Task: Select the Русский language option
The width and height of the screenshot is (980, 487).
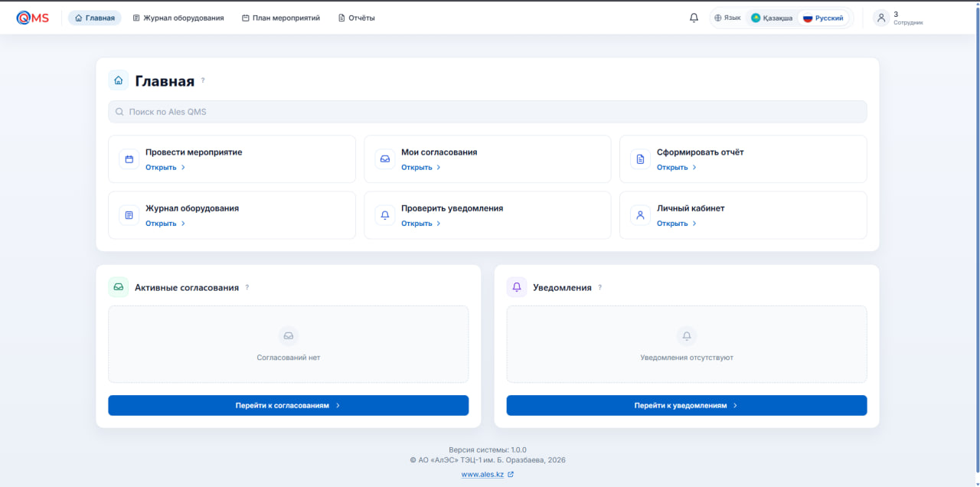Action: click(x=824, y=18)
